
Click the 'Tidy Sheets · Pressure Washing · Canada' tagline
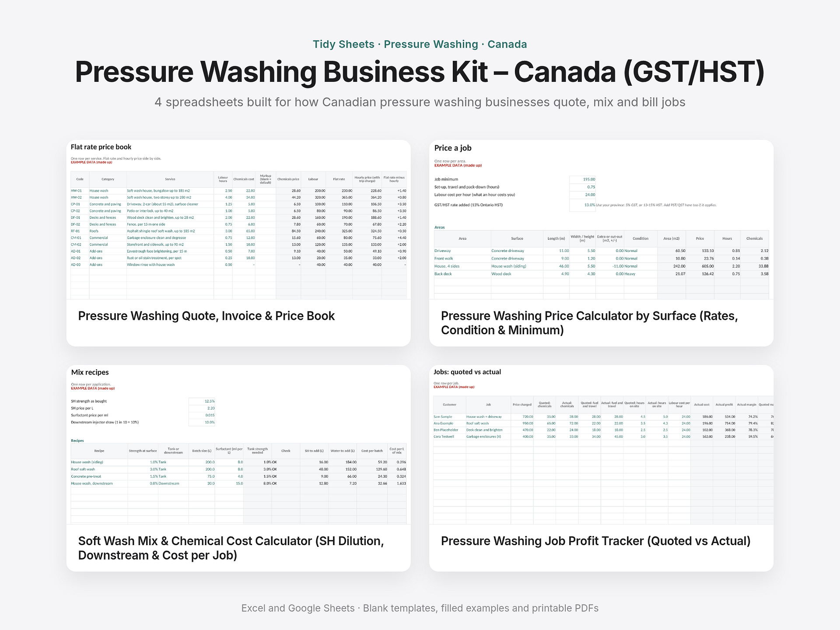click(420, 44)
